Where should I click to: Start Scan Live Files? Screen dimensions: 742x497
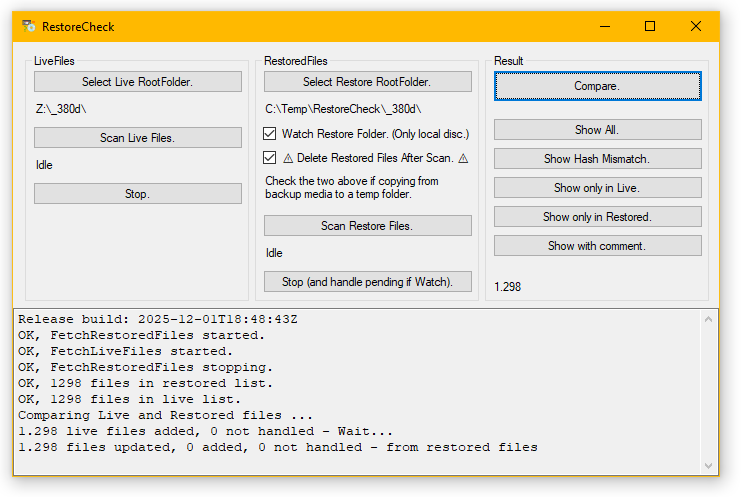point(138,137)
